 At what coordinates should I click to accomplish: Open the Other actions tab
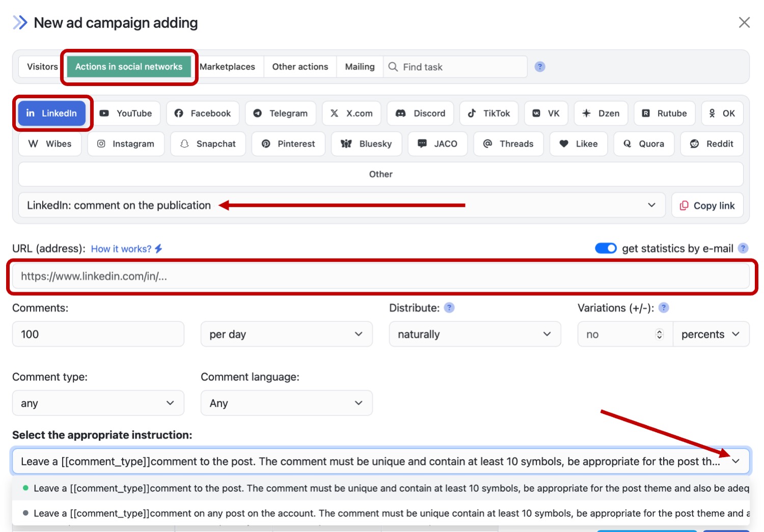(300, 67)
